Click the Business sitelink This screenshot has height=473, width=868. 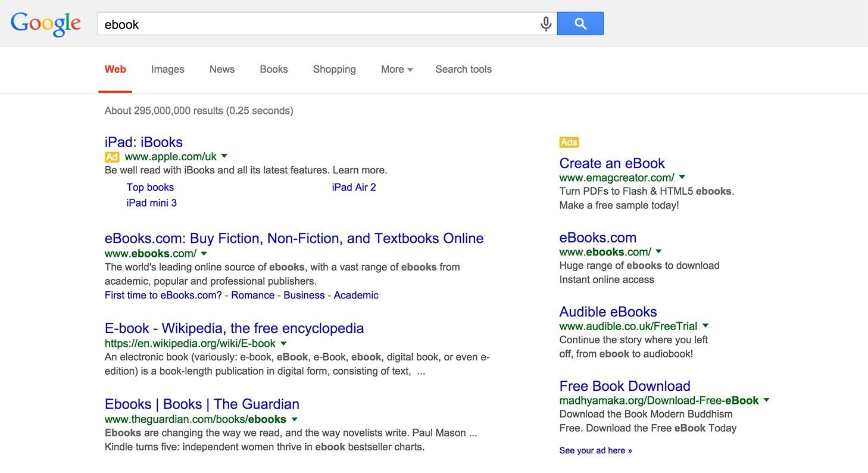[x=304, y=295]
